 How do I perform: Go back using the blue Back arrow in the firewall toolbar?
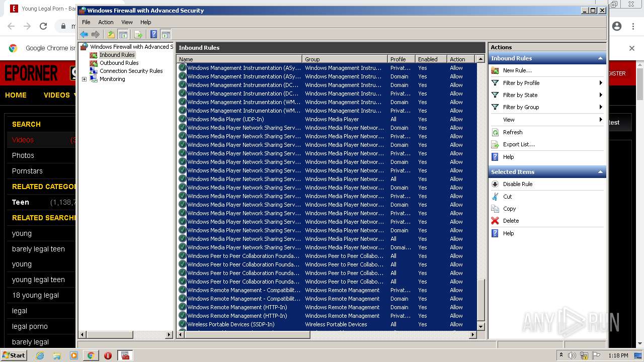pyautogui.click(x=84, y=34)
